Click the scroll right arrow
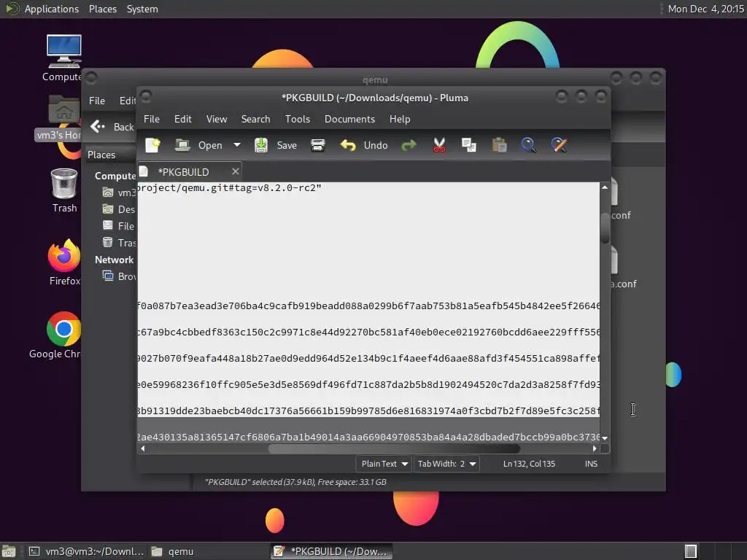 point(595,448)
